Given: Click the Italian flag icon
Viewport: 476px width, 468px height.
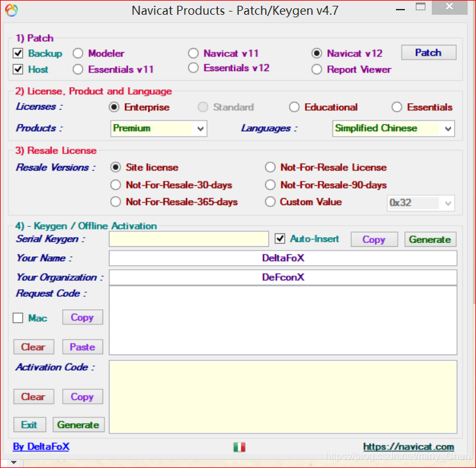Looking at the screenshot, I should [x=239, y=447].
